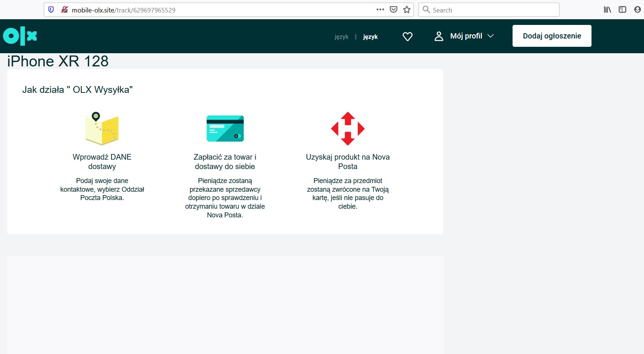Select the grey język language option

[x=341, y=37]
